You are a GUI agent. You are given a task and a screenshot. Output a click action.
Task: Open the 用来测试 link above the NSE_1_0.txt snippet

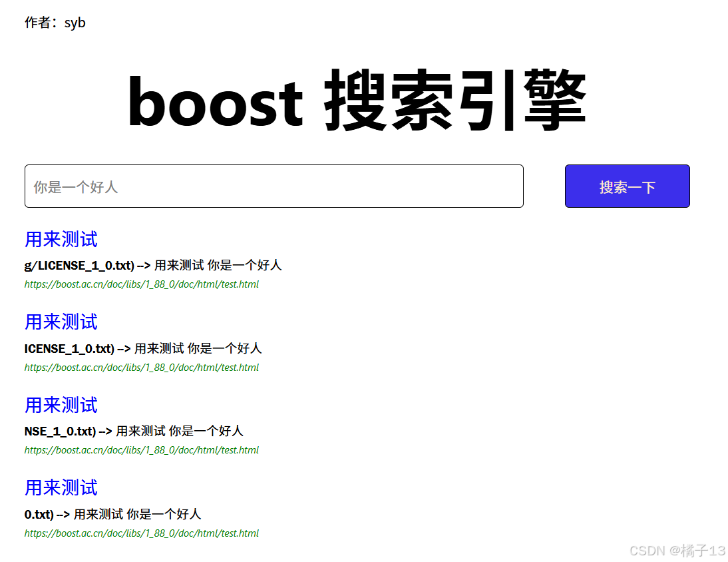coord(61,405)
